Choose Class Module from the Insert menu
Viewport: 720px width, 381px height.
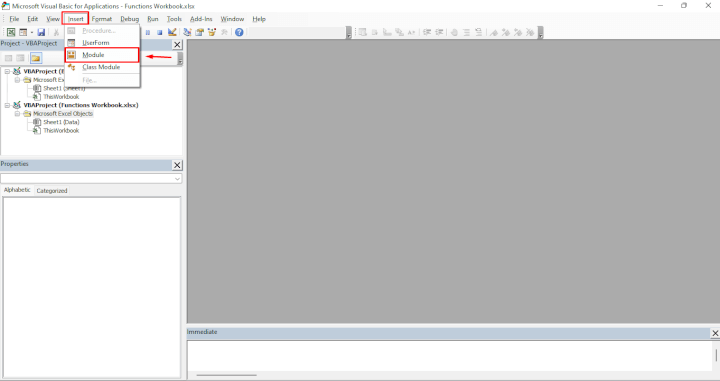coord(102,67)
